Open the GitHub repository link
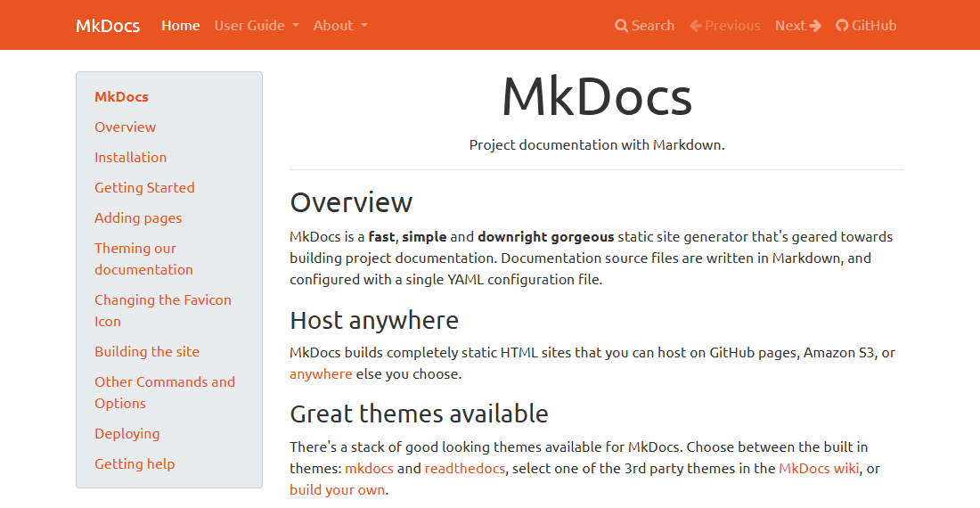The width and height of the screenshot is (980, 508). pyautogui.click(x=866, y=26)
